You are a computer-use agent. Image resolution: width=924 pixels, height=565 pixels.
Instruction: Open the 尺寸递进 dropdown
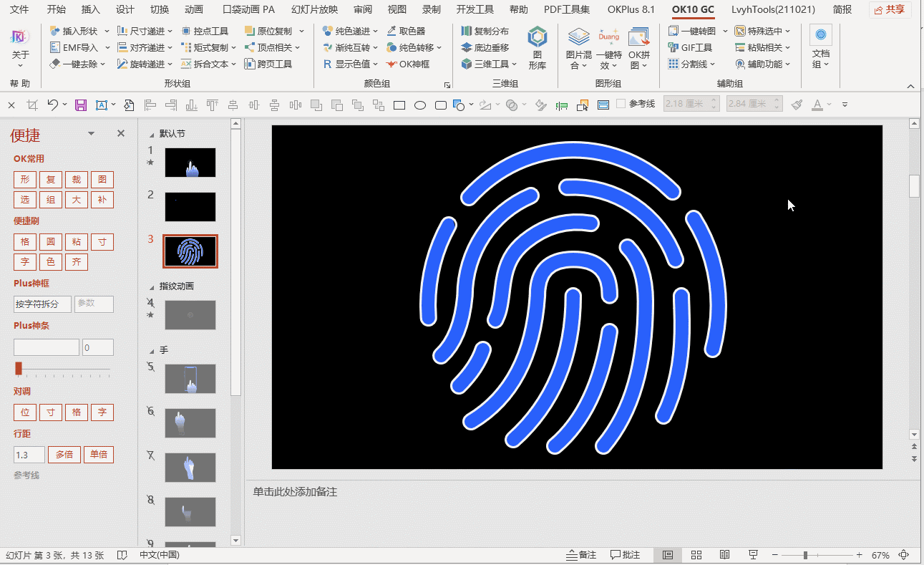[170, 32]
